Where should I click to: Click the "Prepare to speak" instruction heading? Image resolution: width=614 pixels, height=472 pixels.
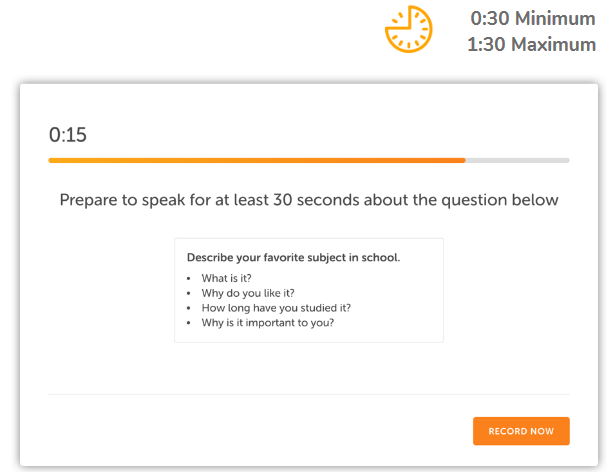click(x=308, y=200)
